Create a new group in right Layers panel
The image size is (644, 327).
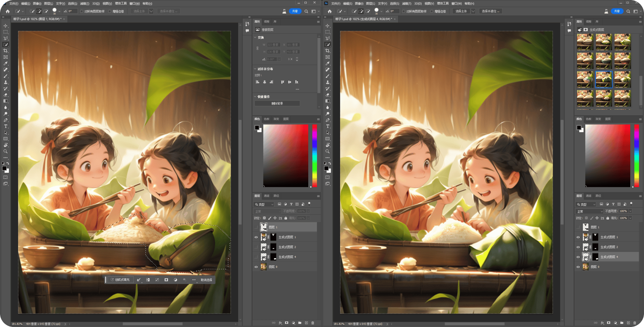[622, 323]
